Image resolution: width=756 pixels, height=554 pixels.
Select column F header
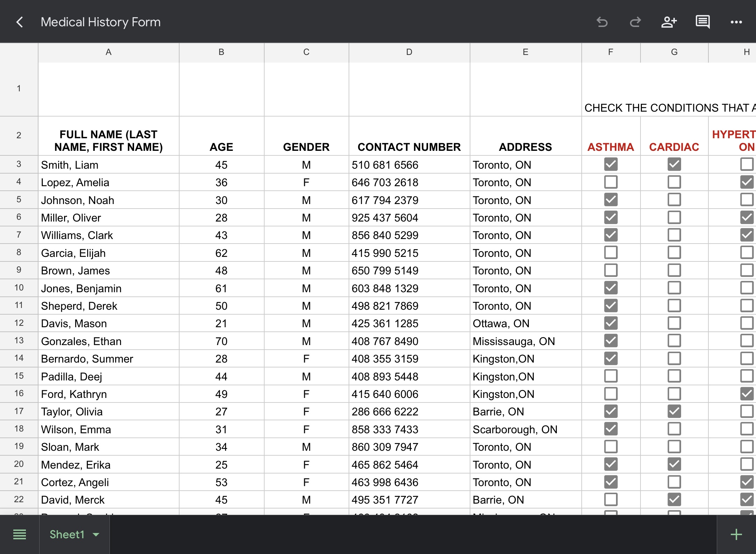[611, 52]
